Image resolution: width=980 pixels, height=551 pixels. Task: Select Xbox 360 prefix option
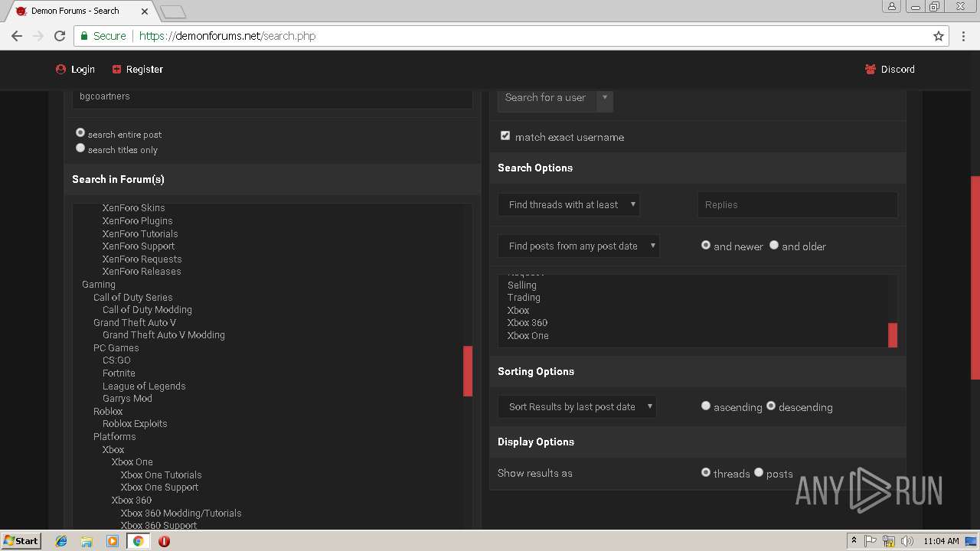pyautogui.click(x=528, y=322)
